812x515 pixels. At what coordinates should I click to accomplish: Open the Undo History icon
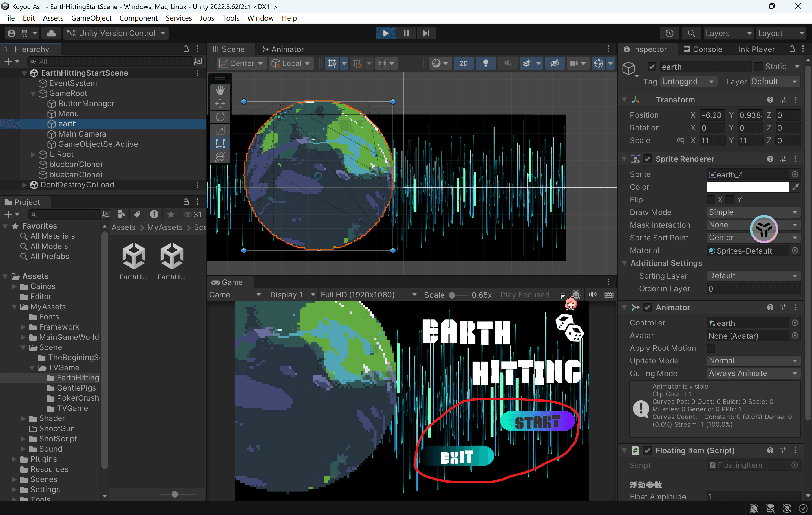669,33
